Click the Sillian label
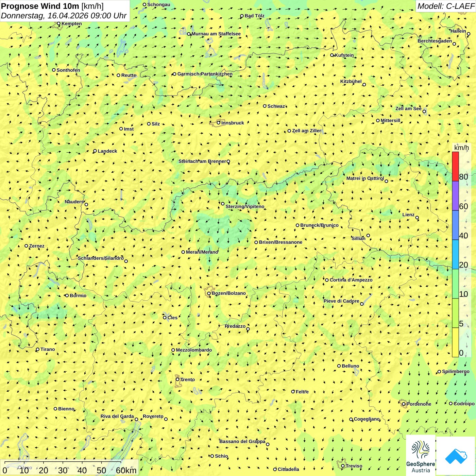The height and width of the screenshot is (476, 476). point(358,238)
